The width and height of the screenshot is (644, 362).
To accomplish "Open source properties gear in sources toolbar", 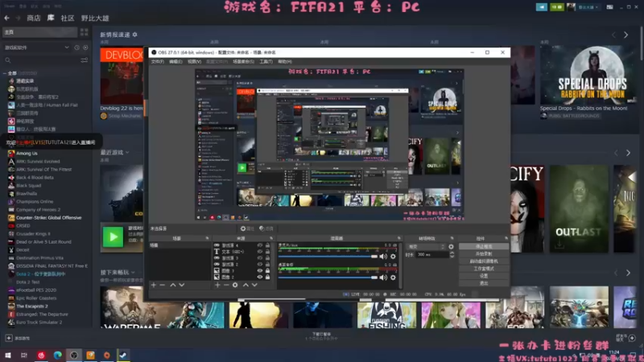I will 235,285.
